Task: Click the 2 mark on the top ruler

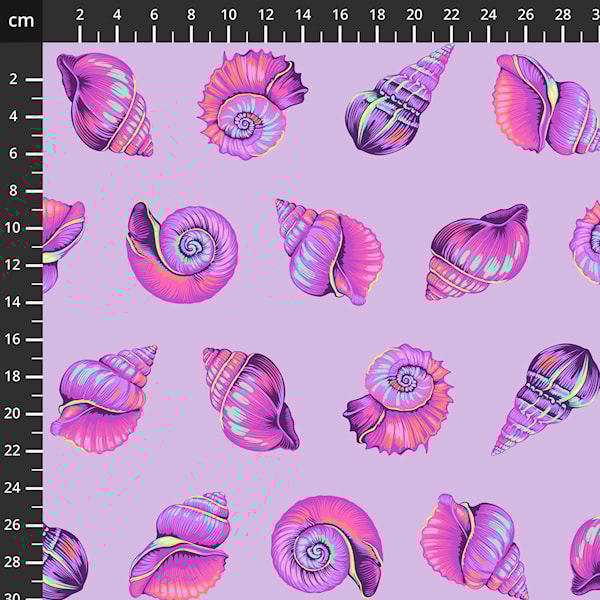Action: pyautogui.click(x=80, y=14)
